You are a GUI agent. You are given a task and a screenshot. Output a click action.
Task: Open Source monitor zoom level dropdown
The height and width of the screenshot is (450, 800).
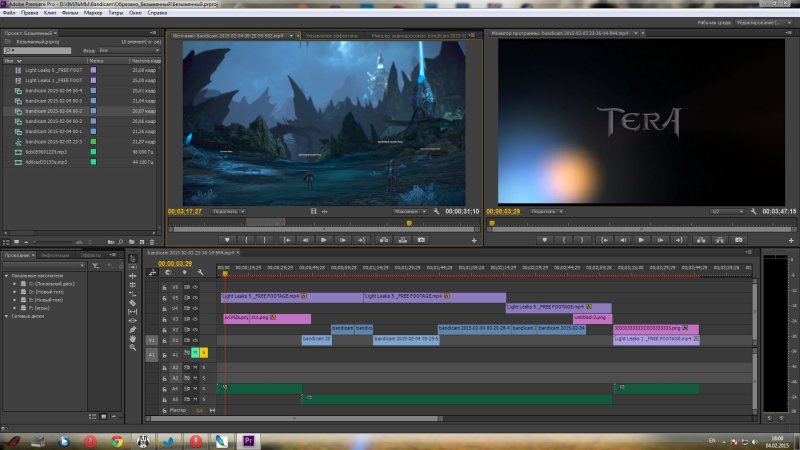click(x=230, y=212)
